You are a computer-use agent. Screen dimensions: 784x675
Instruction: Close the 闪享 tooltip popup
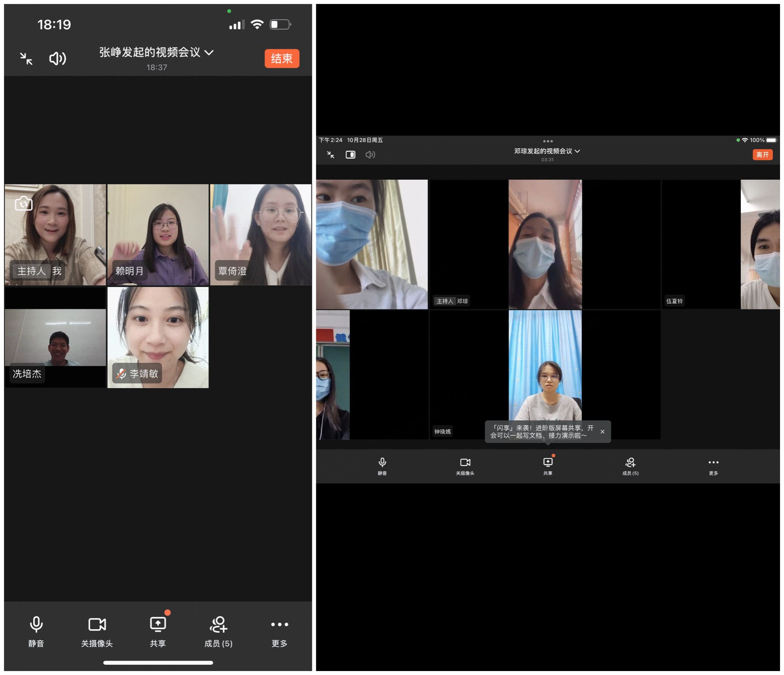[602, 431]
